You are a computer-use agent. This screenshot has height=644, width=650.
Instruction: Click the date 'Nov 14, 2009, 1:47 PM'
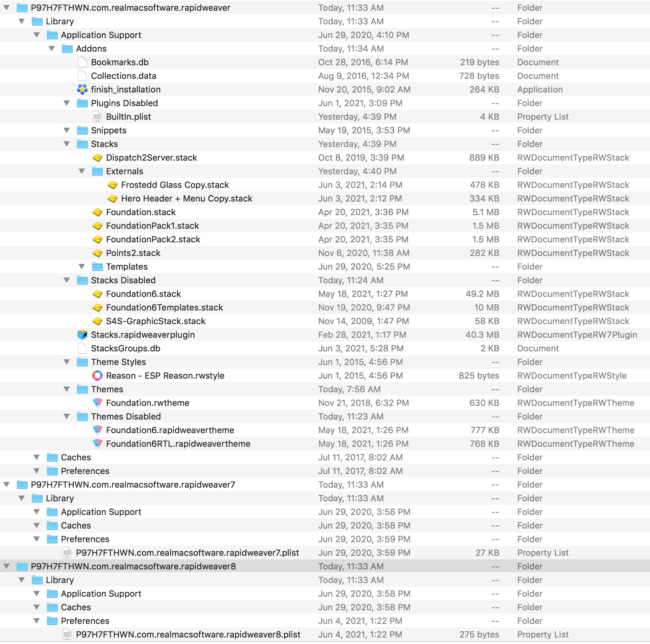point(363,321)
